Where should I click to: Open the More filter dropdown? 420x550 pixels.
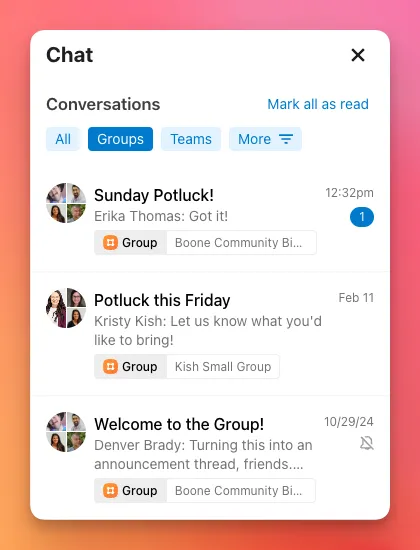tap(265, 139)
